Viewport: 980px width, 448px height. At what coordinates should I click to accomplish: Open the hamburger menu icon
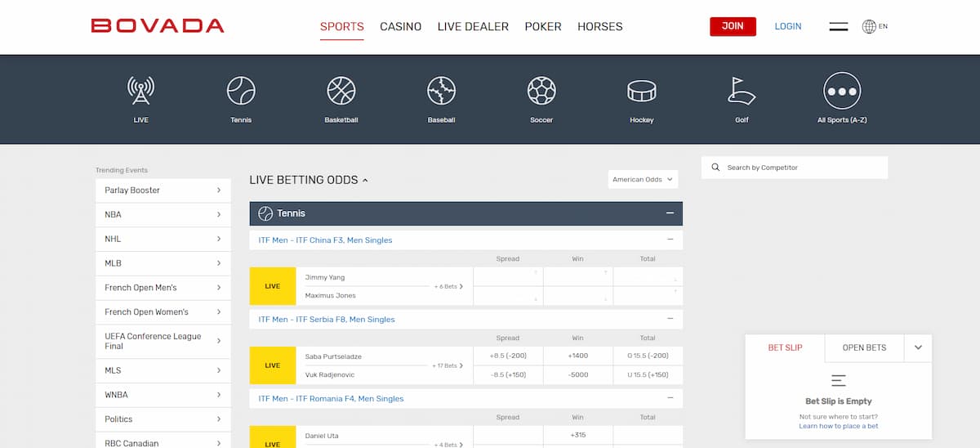[x=839, y=26]
